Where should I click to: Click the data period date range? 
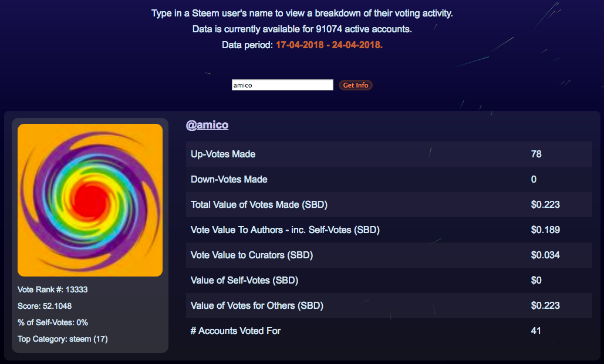pyautogui.click(x=329, y=45)
